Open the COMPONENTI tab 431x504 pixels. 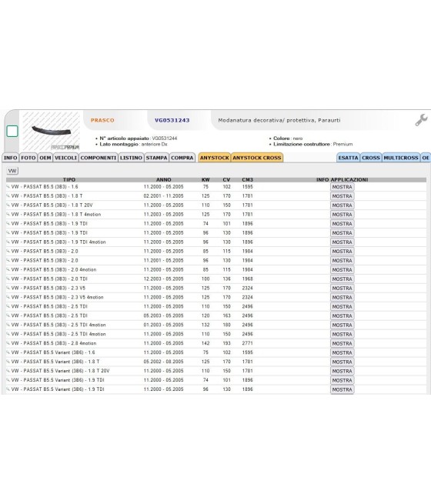pos(99,158)
